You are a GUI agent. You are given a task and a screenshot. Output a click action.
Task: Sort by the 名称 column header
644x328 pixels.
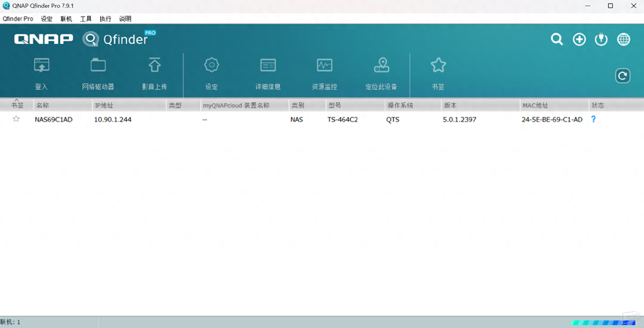pyautogui.click(x=63, y=105)
